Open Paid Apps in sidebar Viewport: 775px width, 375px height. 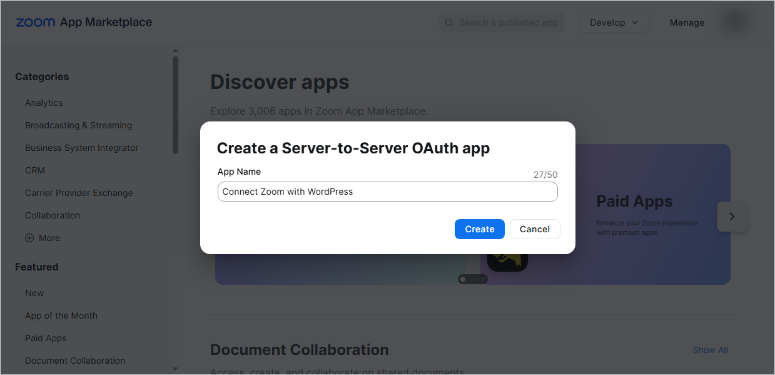45,338
